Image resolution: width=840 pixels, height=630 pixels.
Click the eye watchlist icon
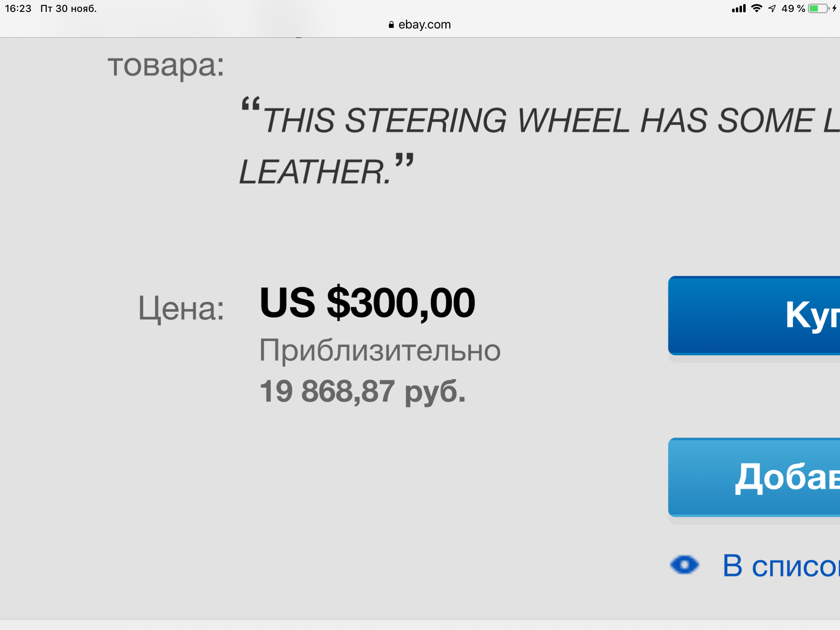click(x=684, y=565)
